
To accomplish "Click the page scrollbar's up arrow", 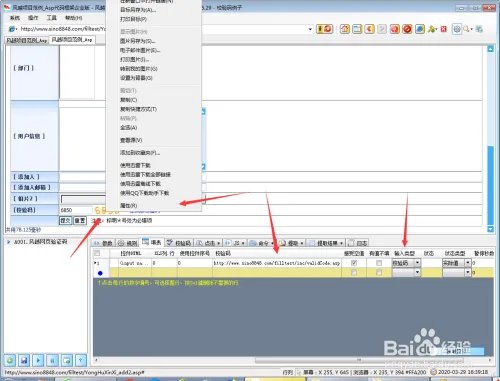I will coord(490,49).
